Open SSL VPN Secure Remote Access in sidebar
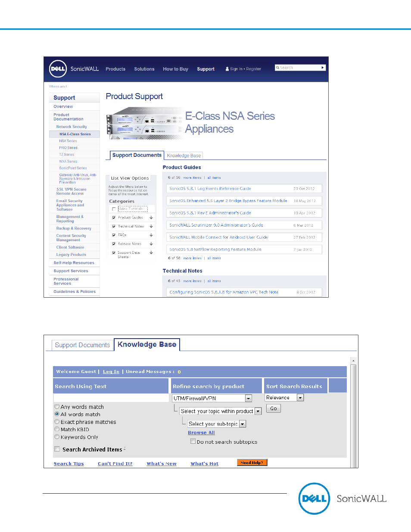The width and height of the screenshot is (411, 532). point(72,191)
